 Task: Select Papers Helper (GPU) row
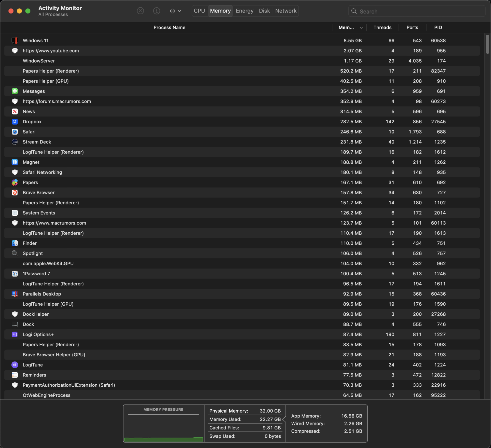click(x=242, y=81)
